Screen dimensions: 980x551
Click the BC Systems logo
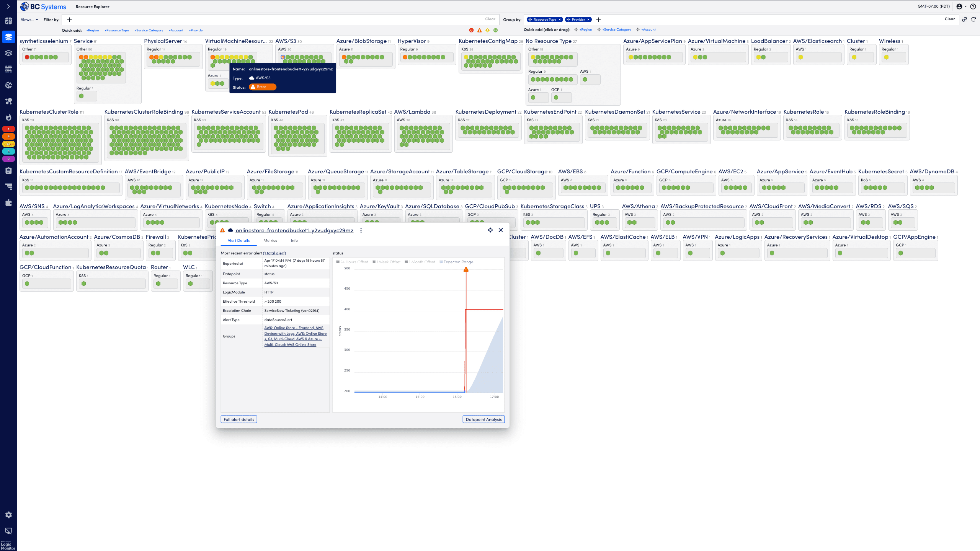pyautogui.click(x=43, y=7)
